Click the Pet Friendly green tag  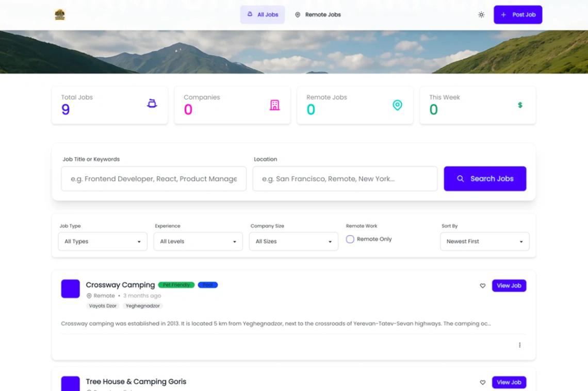pos(176,285)
